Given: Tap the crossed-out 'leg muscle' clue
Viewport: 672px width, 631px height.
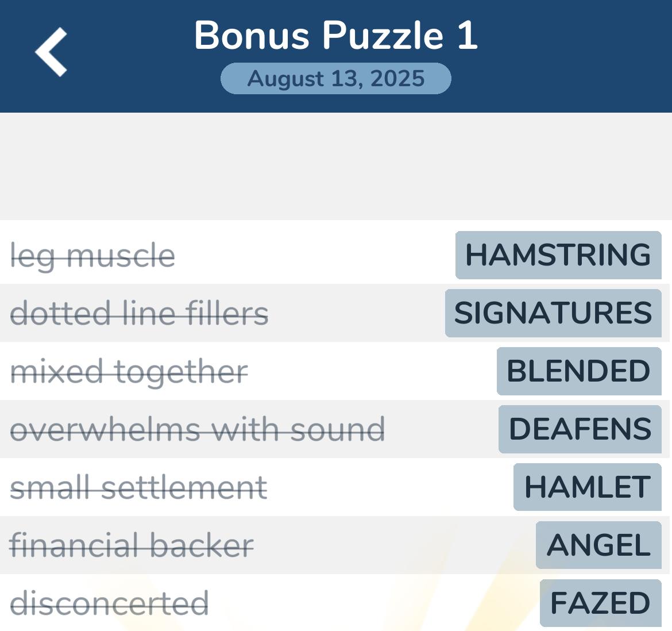Looking at the screenshot, I should 92,256.
